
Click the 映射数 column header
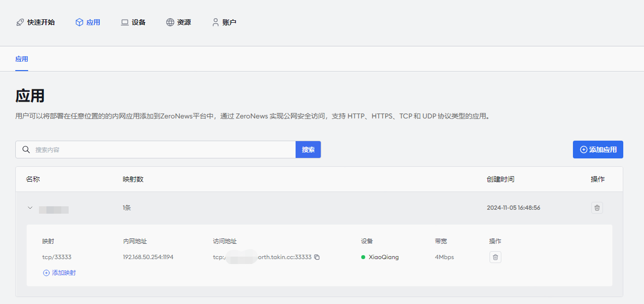pos(133,179)
